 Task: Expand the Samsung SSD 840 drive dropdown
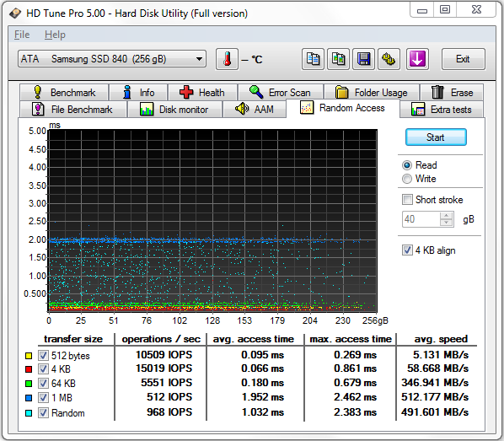(112, 59)
